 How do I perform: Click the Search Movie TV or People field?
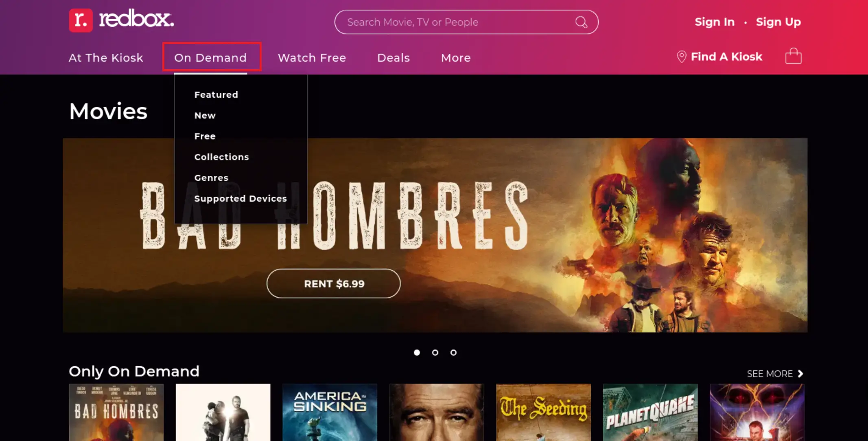coord(466,22)
